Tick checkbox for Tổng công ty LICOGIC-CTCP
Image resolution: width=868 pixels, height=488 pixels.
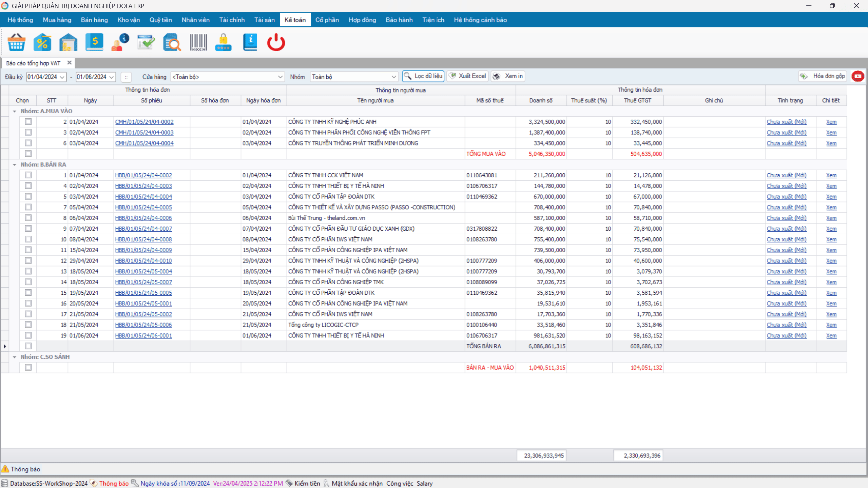coord(28,325)
